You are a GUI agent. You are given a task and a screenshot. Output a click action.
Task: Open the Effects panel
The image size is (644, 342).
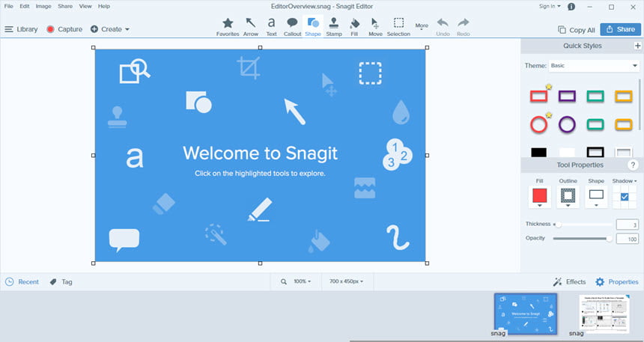click(569, 281)
